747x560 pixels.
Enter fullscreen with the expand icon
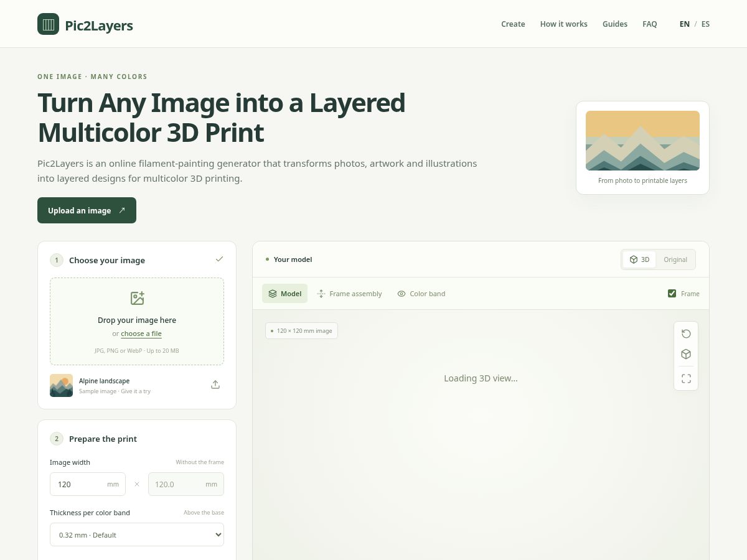tap(686, 378)
